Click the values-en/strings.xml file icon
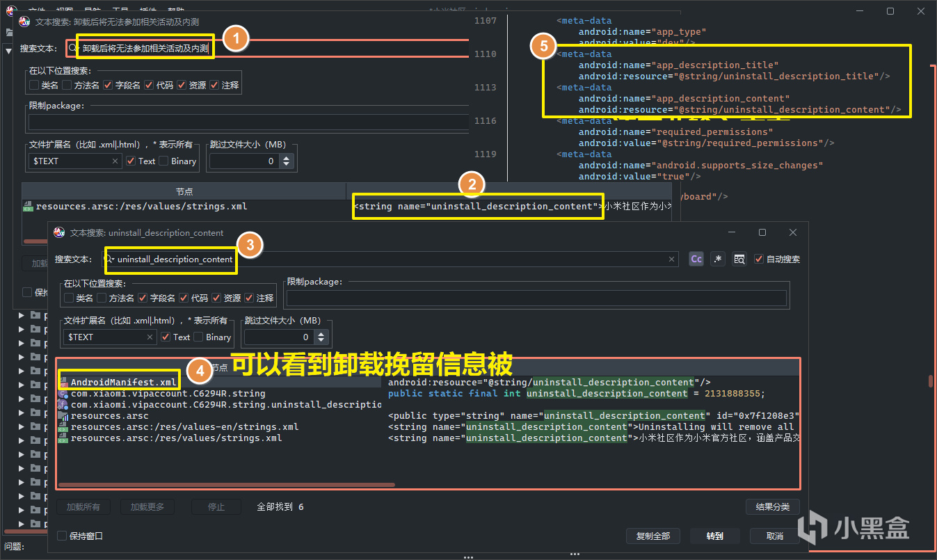The height and width of the screenshot is (560, 937). pyautogui.click(x=63, y=427)
